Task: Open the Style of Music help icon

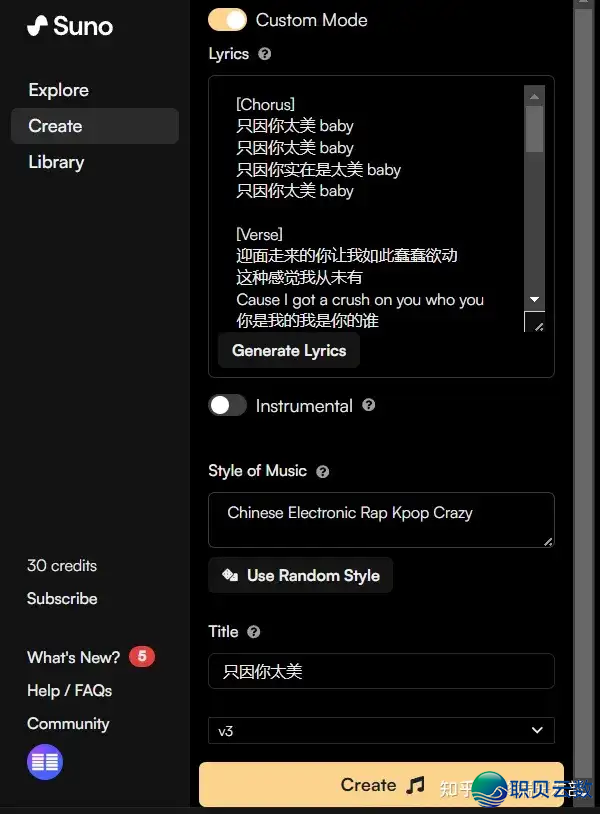Action: pos(323,471)
